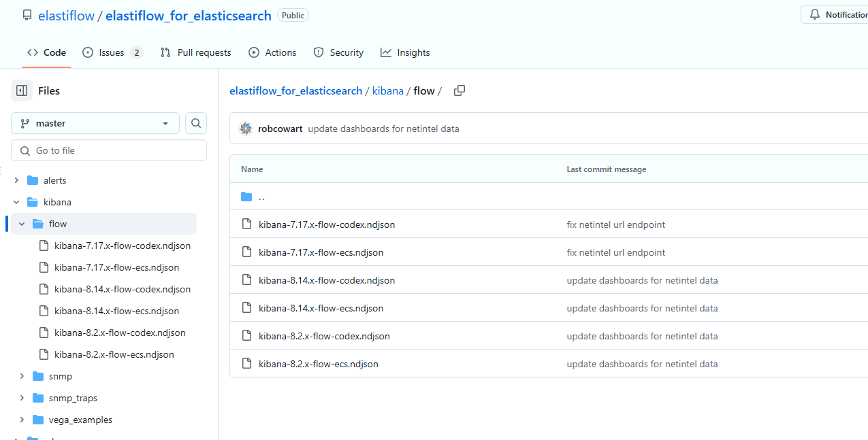Click the file icon for kibana-7.17.x-flow-codex.ndjson in table
Image resolution: width=868 pixels, height=440 pixels.
(x=246, y=224)
